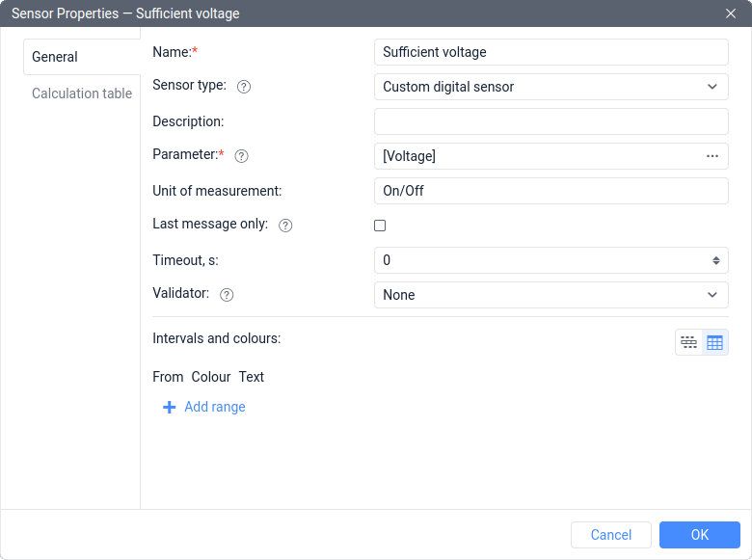This screenshot has width=752, height=560.
Task: Click help icon next to Last message only
Action: point(285,226)
